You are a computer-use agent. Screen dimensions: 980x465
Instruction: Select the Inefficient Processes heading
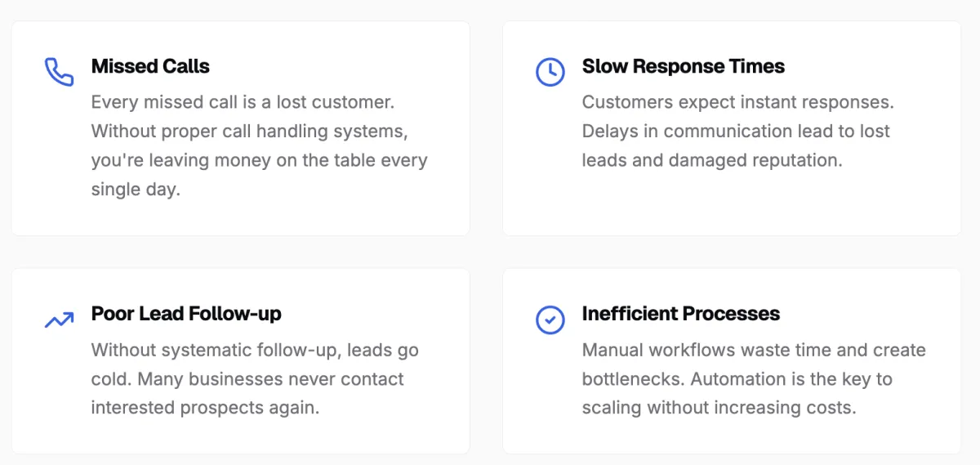[x=680, y=314]
